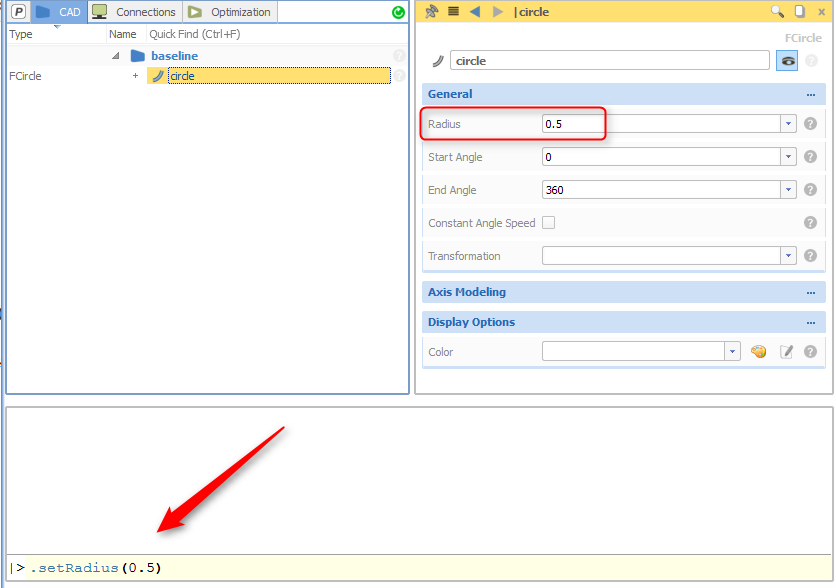Screen dimensions: 836x588
Task: Go back with the left arrow
Action: click(475, 12)
